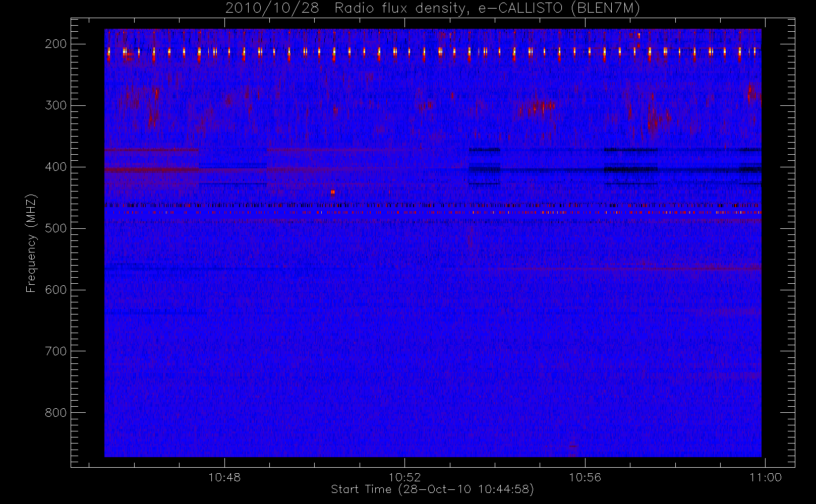Click the 700 frequency tick label
Image resolution: width=816 pixels, height=504 pixels.
(56, 351)
